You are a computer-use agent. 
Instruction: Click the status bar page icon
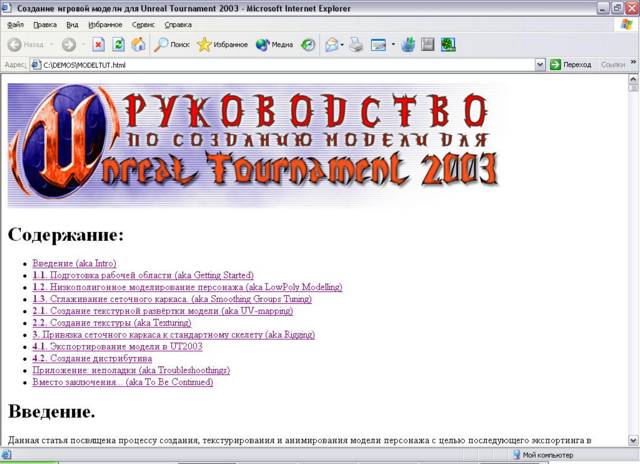click(7, 455)
